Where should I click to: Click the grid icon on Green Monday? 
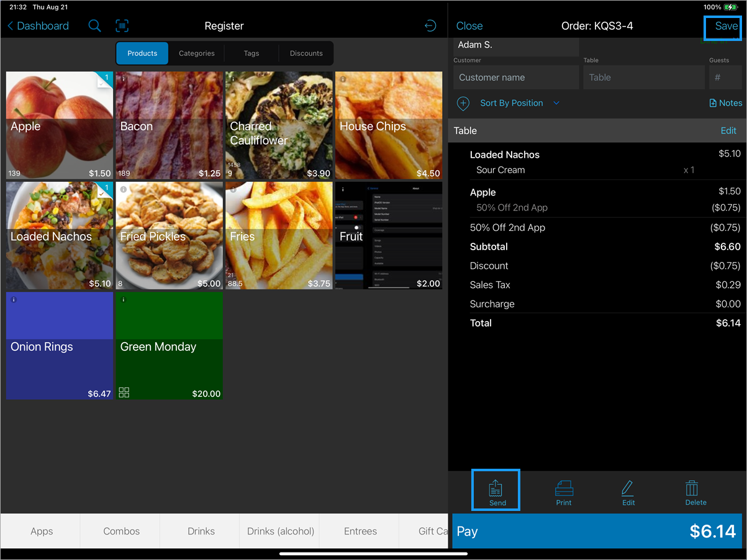pyautogui.click(x=124, y=392)
